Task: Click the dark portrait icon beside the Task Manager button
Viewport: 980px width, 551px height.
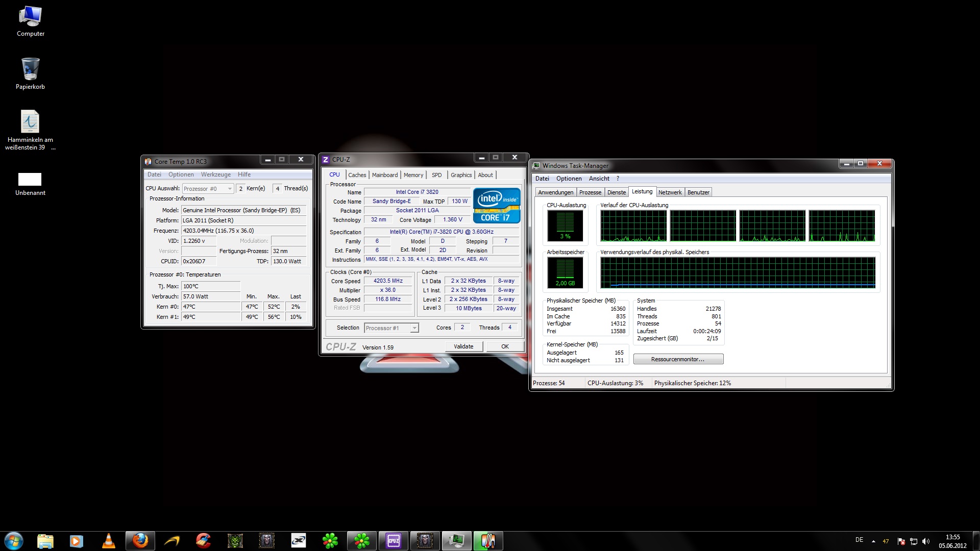Action: pyautogui.click(x=425, y=541)
